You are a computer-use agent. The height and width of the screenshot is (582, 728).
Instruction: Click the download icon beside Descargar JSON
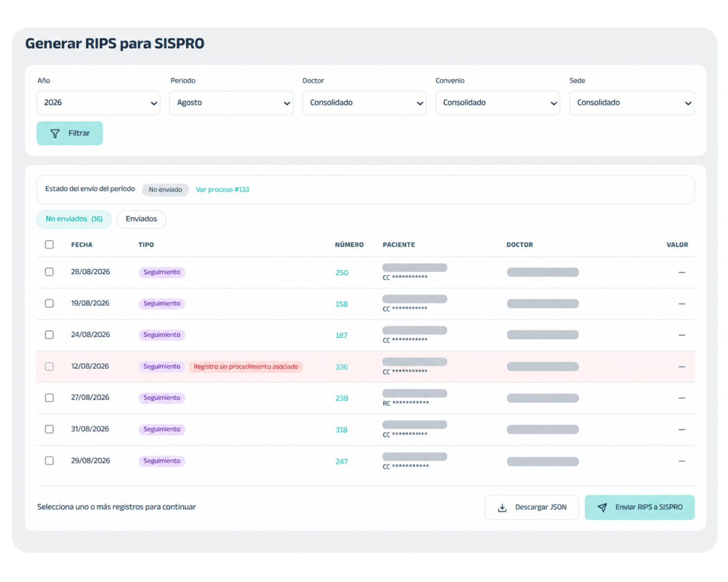point(502,508)
